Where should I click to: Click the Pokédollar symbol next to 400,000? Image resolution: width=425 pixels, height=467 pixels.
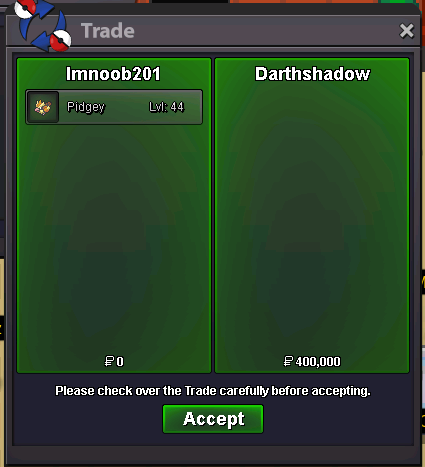[288, 361]
